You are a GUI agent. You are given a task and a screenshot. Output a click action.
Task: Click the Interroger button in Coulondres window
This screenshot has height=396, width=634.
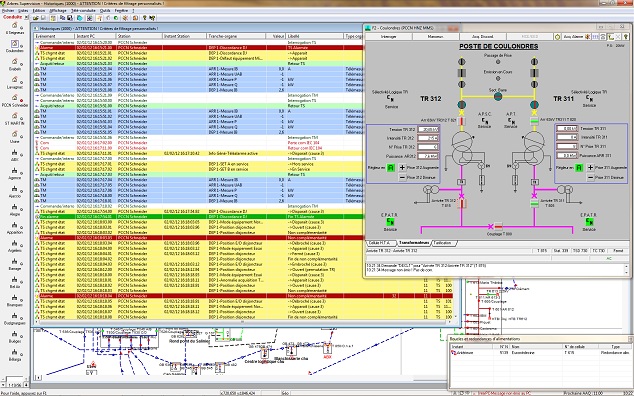point(389,36)
